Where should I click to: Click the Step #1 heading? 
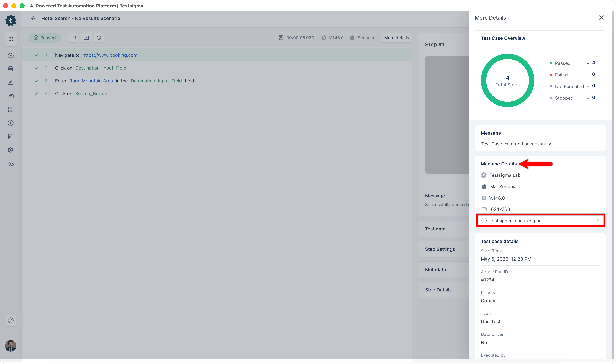(x=435, y=44)
